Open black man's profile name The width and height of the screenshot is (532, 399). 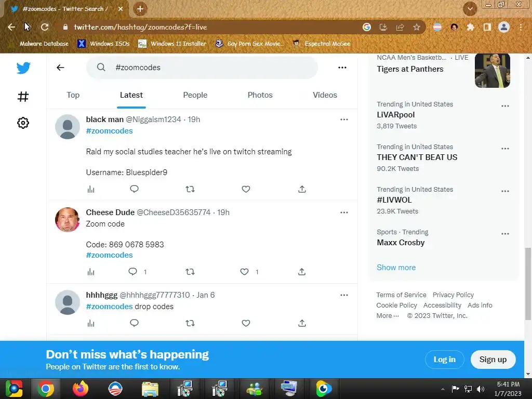point(104,119)
